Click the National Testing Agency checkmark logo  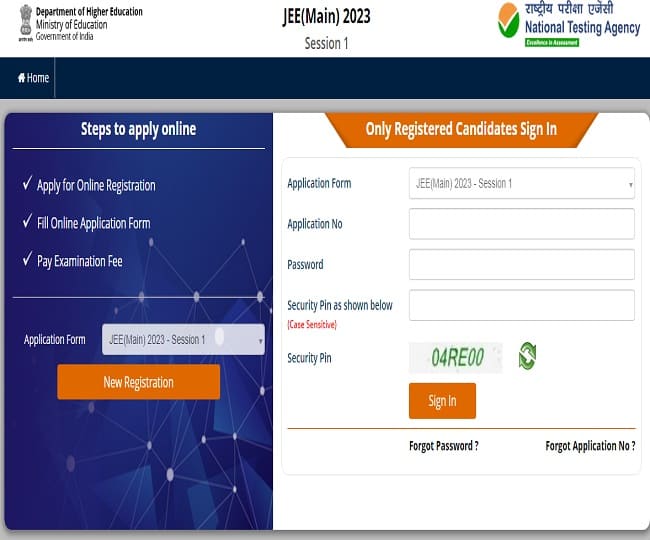[509, 20]
